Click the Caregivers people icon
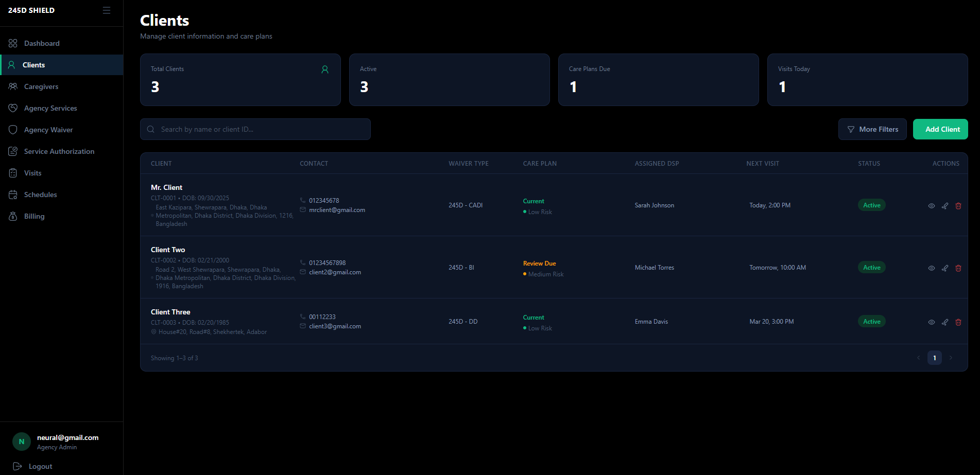The height and width of the screenshot is (475, 980). coord(13,86)
